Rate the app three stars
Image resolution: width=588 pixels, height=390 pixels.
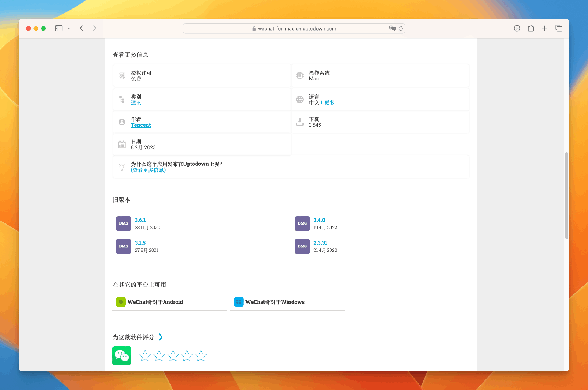click(173, 355)
